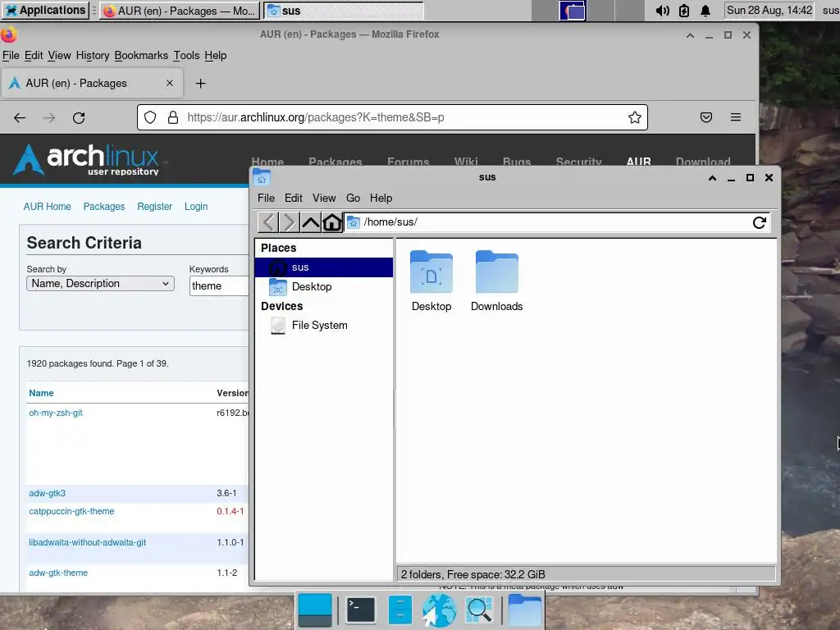Select the highlighted workspace in switcher
Viewport: 840px width, 630px height.
pyautogui.click(x=573, y=11)
